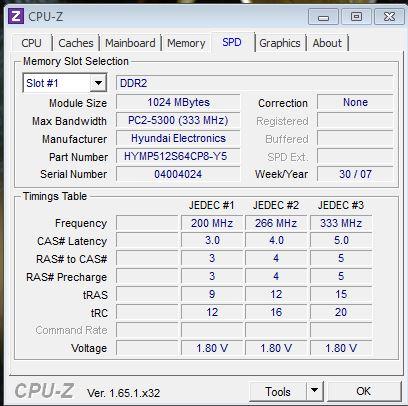Image resolution: width=408 pixels, height=406 pixels.
Task: Go to the Memory tab
Action: (186, 43)
